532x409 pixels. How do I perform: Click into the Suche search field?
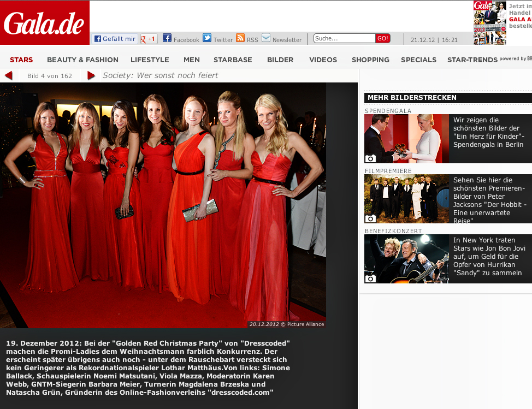tap(344, 38)
